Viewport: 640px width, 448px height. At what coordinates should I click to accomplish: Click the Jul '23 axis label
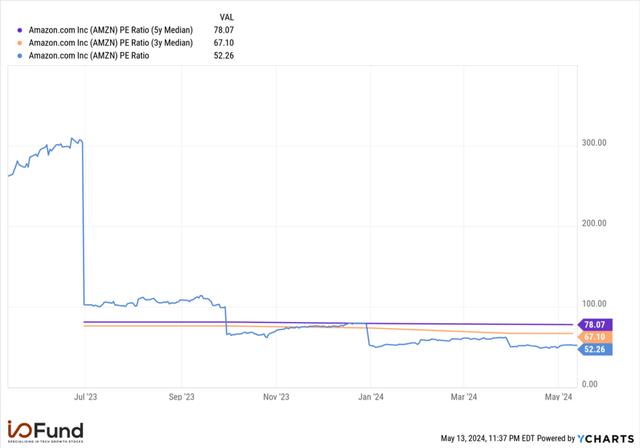pyautogui.click(x=85, y=397)
